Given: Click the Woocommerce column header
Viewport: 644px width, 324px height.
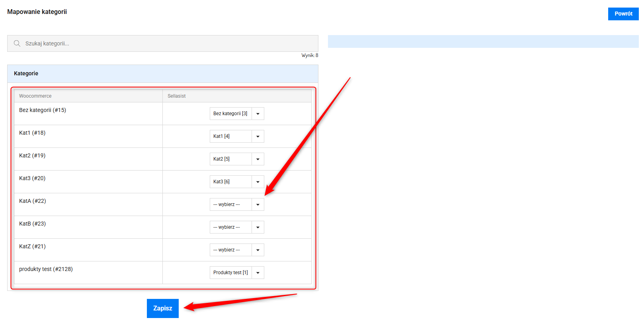Looking at the screenshot, I should [x=35, y=96].
